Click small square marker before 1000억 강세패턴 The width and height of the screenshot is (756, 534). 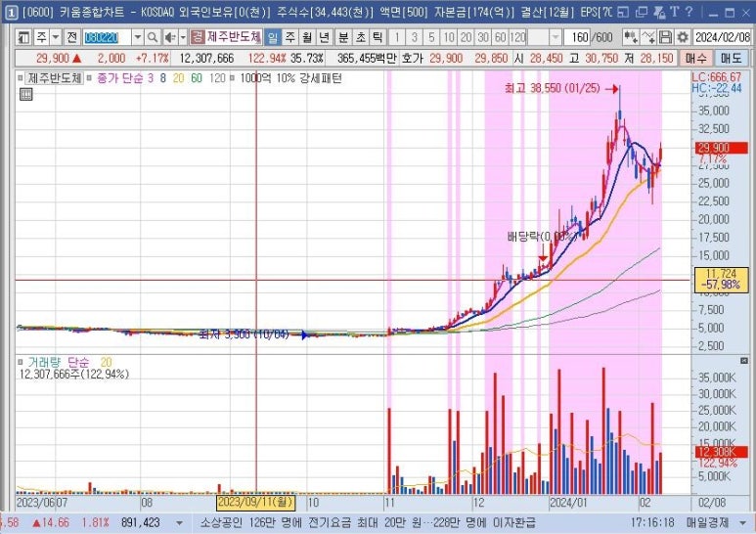233,77
